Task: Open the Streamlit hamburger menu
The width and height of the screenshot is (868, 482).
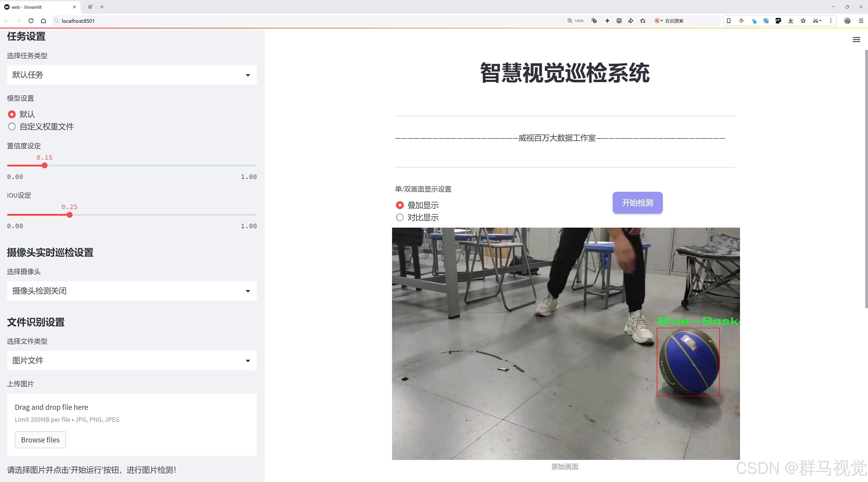Action: (856, 40)
